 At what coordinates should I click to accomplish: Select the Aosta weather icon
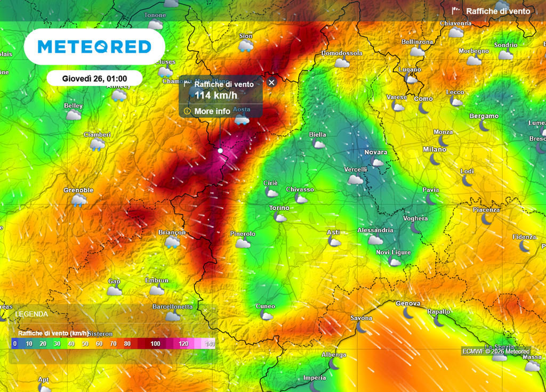[x=242, y=120]
